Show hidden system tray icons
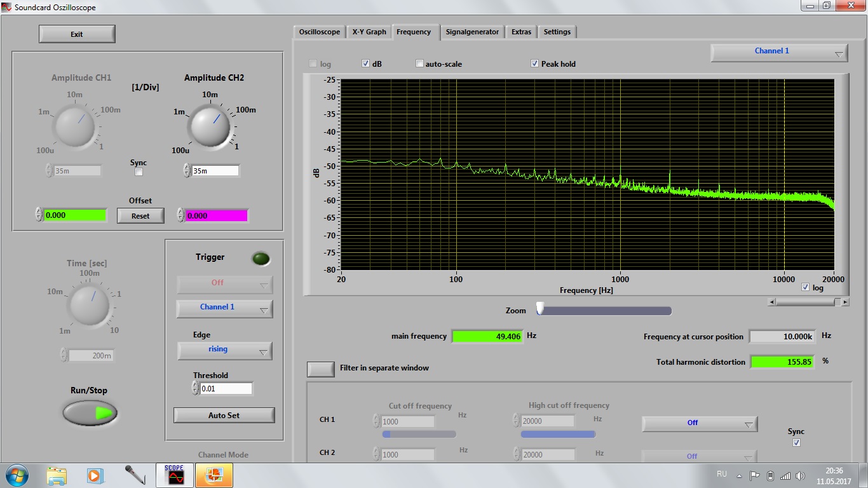Image resolution: width=868 pixels, height=488 pixels. click(739, 475)
